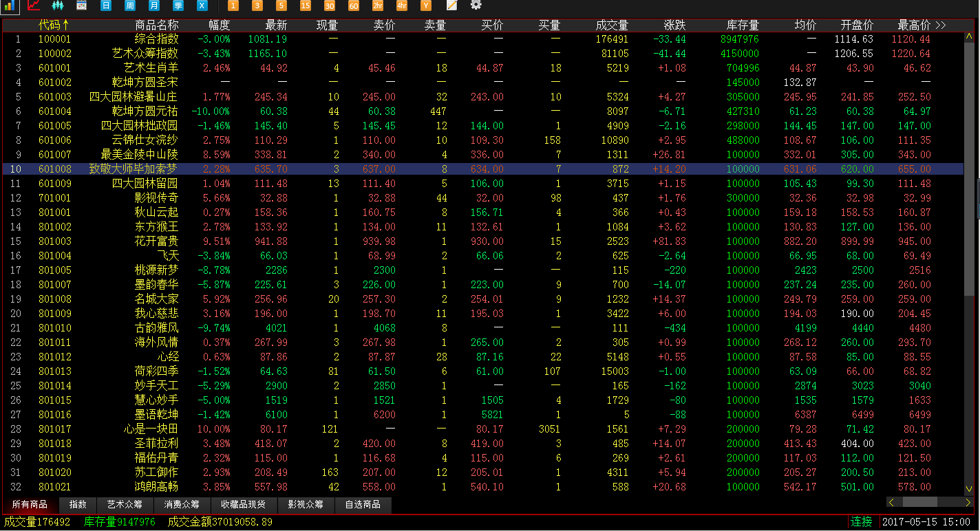
Task: Open the calendar period icon
Action: pyautogui.click(x=81, y=6)
